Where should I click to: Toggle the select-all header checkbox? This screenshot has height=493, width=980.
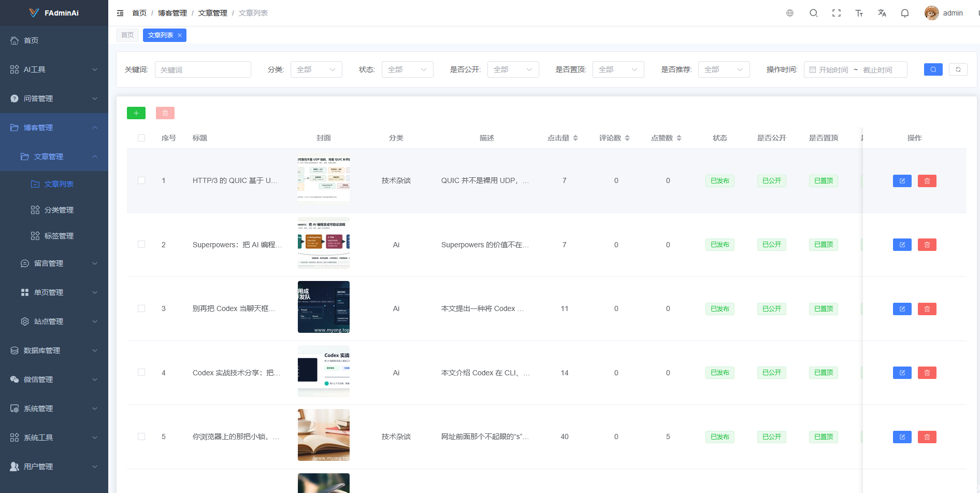[141, 138]
